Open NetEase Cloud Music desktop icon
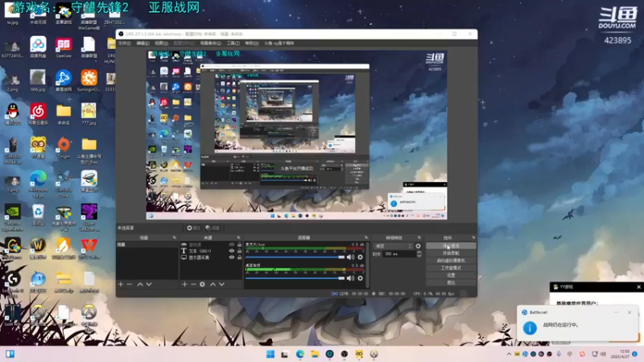This screenshot has width=644, height=362. [x=38, y=114]
